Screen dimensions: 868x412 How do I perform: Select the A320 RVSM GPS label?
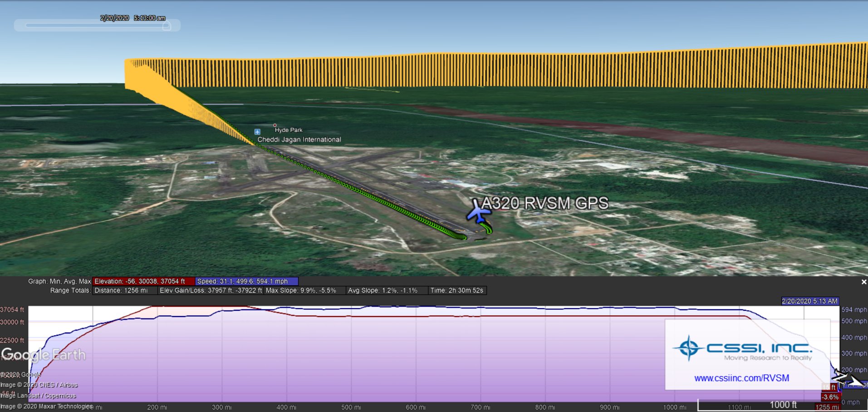pos(545,203)
